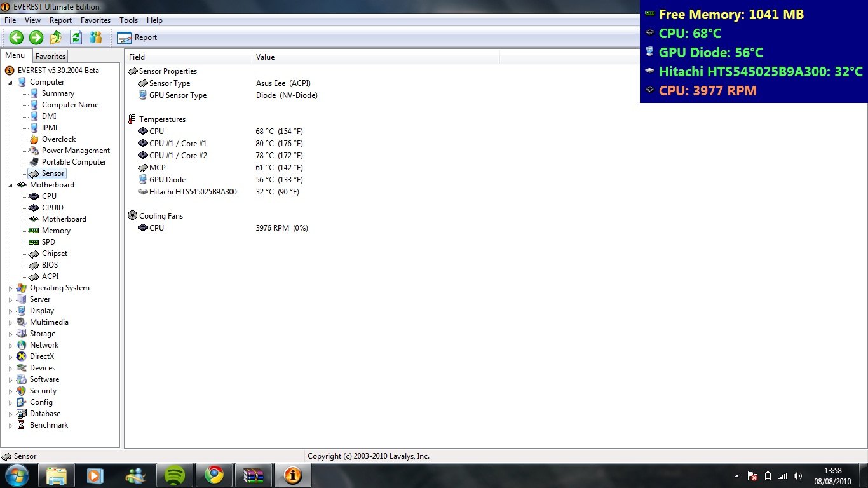Open the File menu
Viewport: 868px width, 488px height.
(10, 20)
